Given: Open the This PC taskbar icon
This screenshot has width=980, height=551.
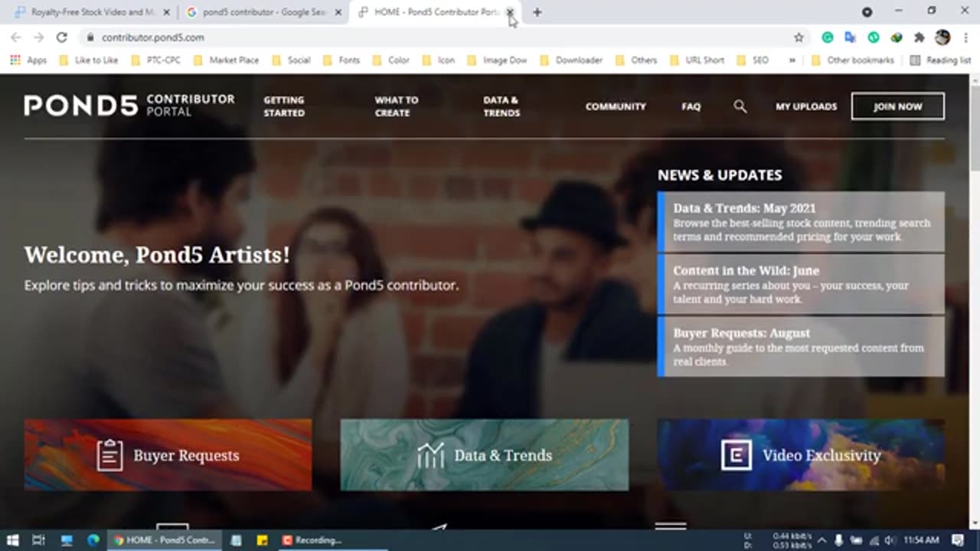Looking at the screenshot, I should click(x=67, y=540).
